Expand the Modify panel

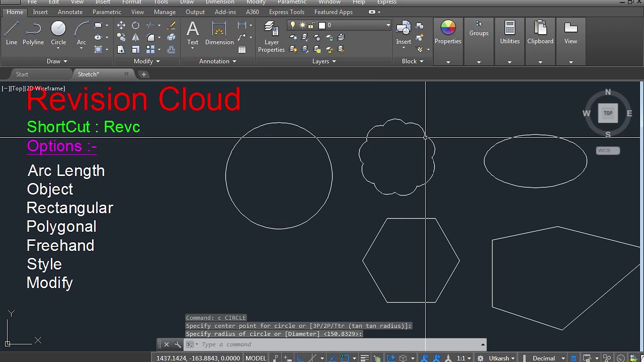pos(146,61)
